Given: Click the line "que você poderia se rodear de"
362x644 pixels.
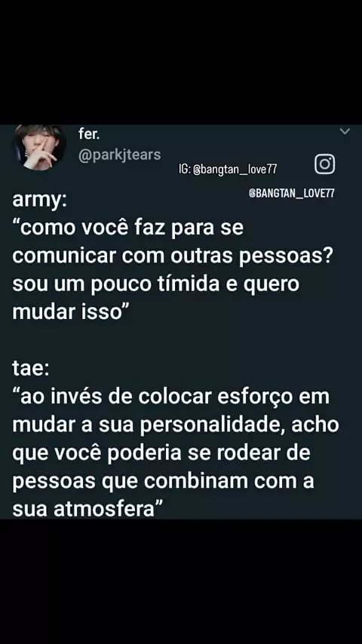Looking at the screenshot, I should pyautogui.click(x=161, y=452).
